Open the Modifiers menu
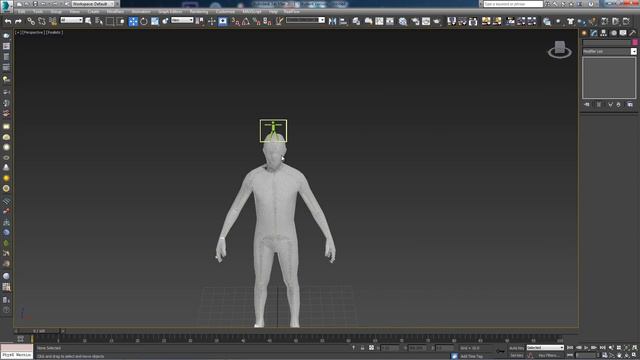 [x=115, y=12]
